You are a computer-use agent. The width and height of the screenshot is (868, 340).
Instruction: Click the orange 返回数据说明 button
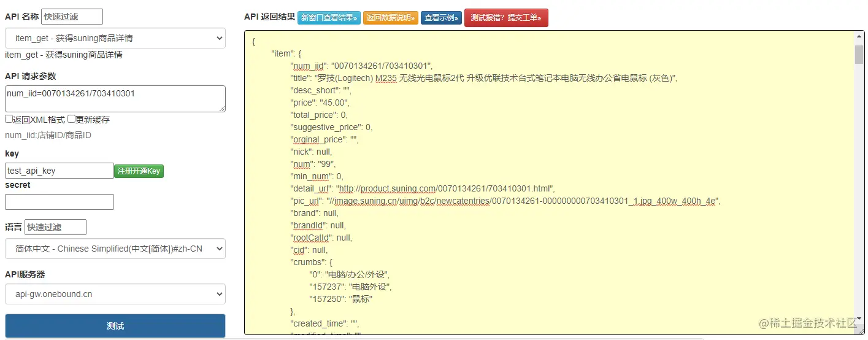[x=391, y=18]
